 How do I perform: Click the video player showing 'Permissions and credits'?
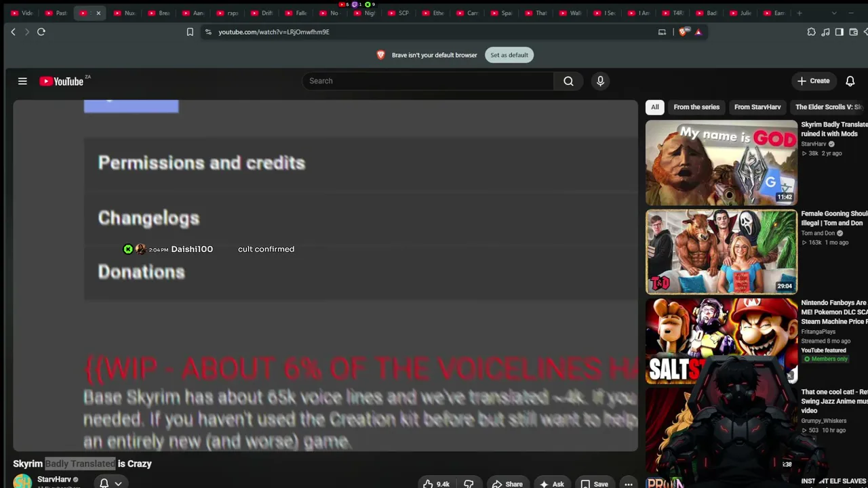[325, 275]
